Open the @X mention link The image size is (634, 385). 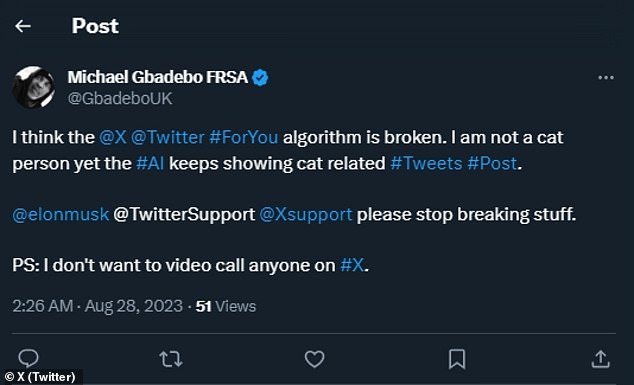pyautogui.click(x=113, y=138)
